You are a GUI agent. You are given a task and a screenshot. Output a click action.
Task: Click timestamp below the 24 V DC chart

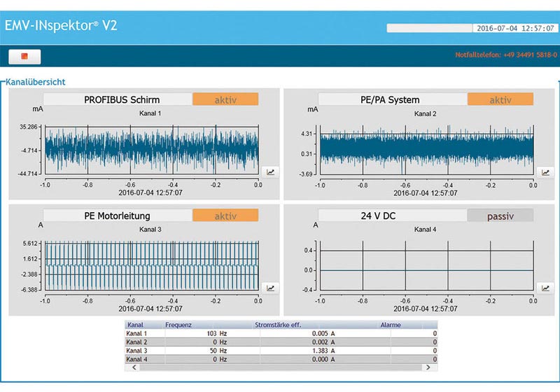pos(426,309)
